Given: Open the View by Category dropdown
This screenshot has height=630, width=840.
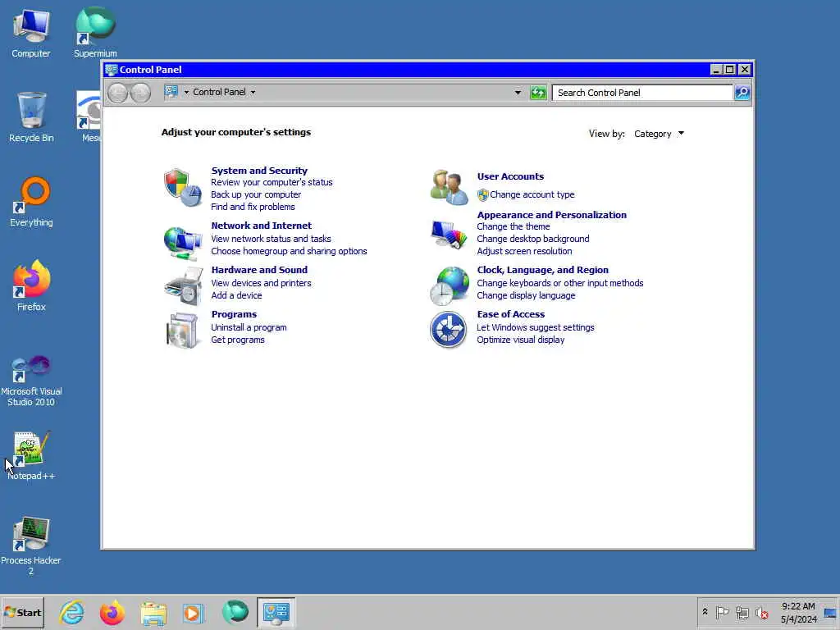Looking at the screenshot, I should coord(659,134).
